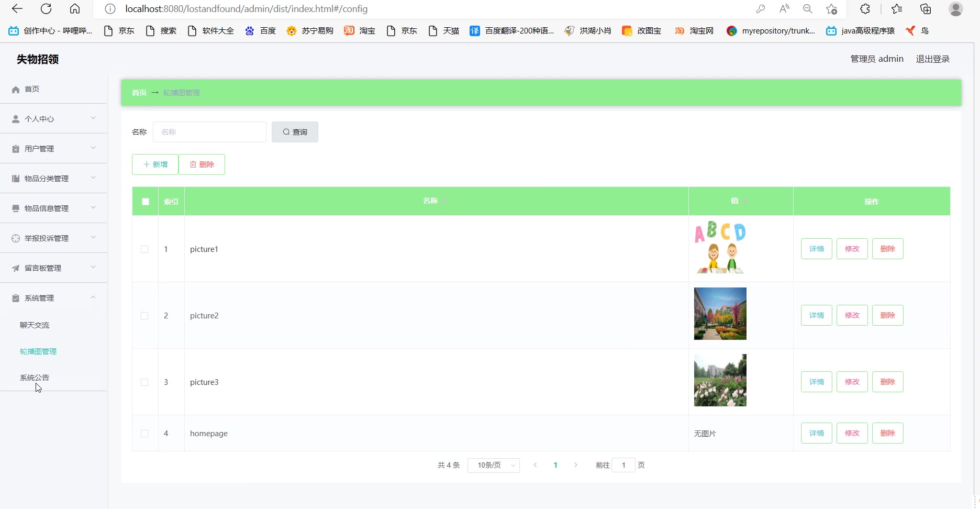Image resolution: width=980 pixels, height=509 pixels.
Task: Open the 百度翻译 bookmark
Action: click(x=511, y=31)
